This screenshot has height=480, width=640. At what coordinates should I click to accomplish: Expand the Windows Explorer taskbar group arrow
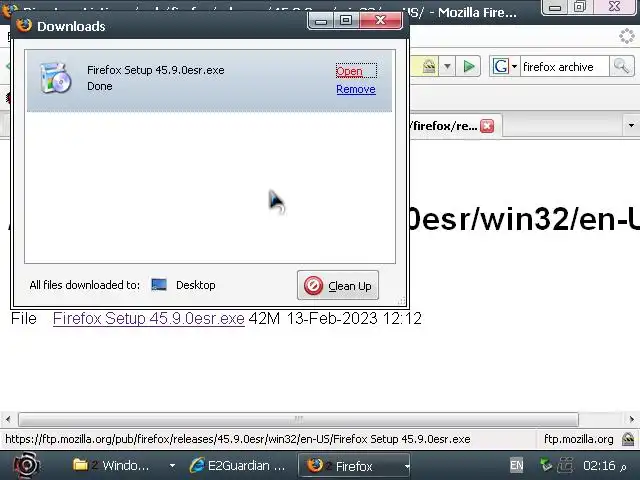point(172,465)
